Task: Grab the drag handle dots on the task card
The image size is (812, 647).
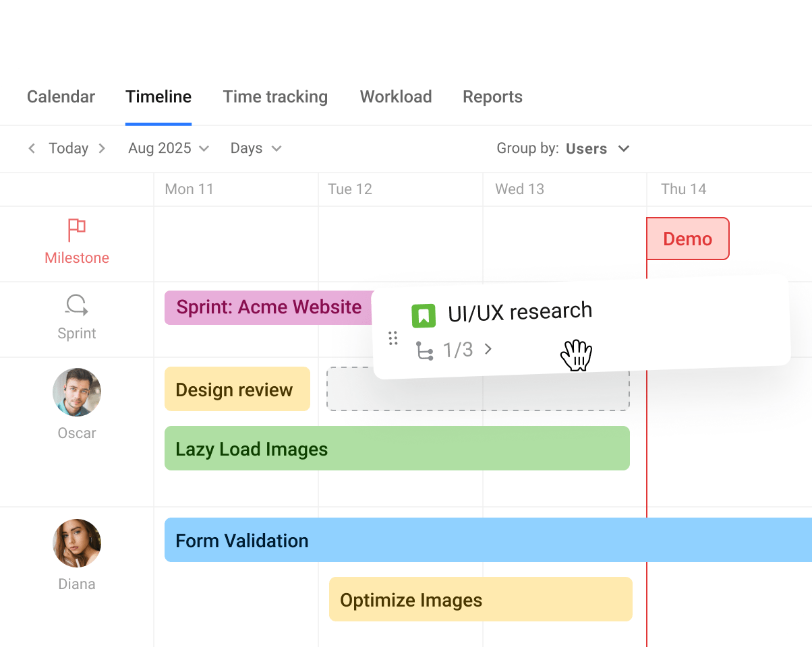Action: [393, 338]
